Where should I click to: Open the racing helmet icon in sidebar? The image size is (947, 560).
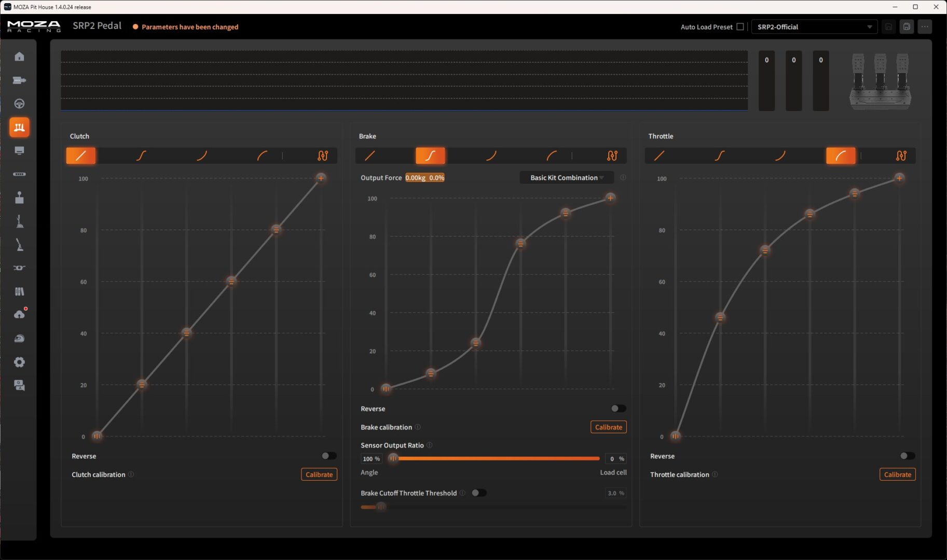point(19,339)
